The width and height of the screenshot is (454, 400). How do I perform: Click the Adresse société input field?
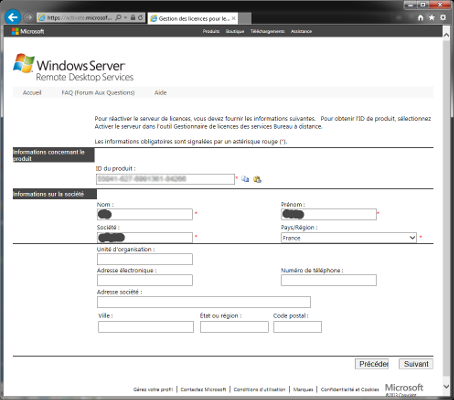pos(204,302)
